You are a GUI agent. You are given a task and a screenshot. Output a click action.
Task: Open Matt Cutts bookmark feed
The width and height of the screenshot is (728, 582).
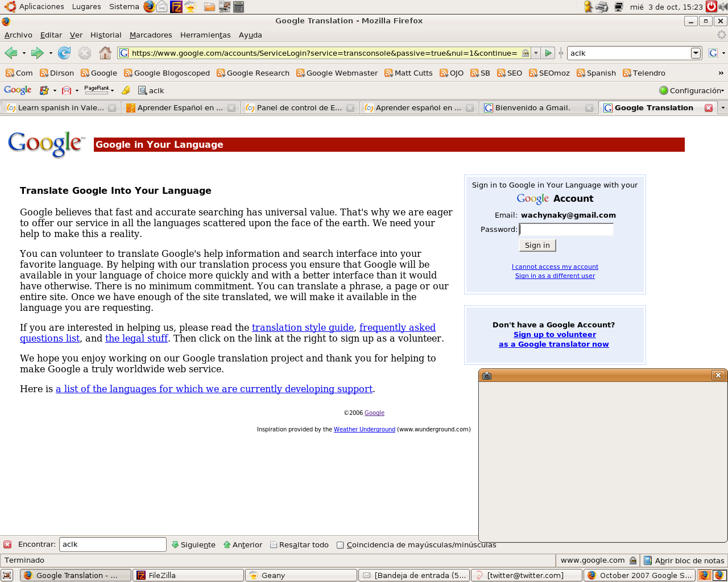pos(408,73)
